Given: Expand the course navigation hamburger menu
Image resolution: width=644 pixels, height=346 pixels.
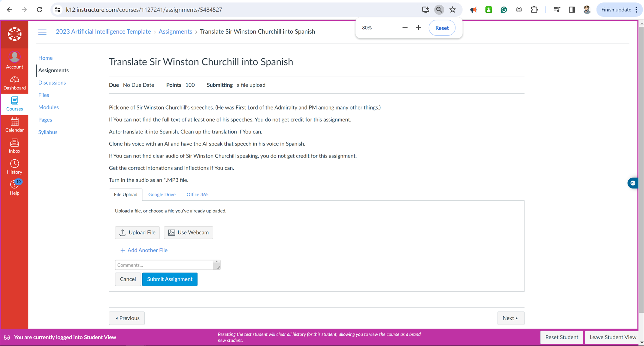Looking at the screenshot, I should 42,32.
